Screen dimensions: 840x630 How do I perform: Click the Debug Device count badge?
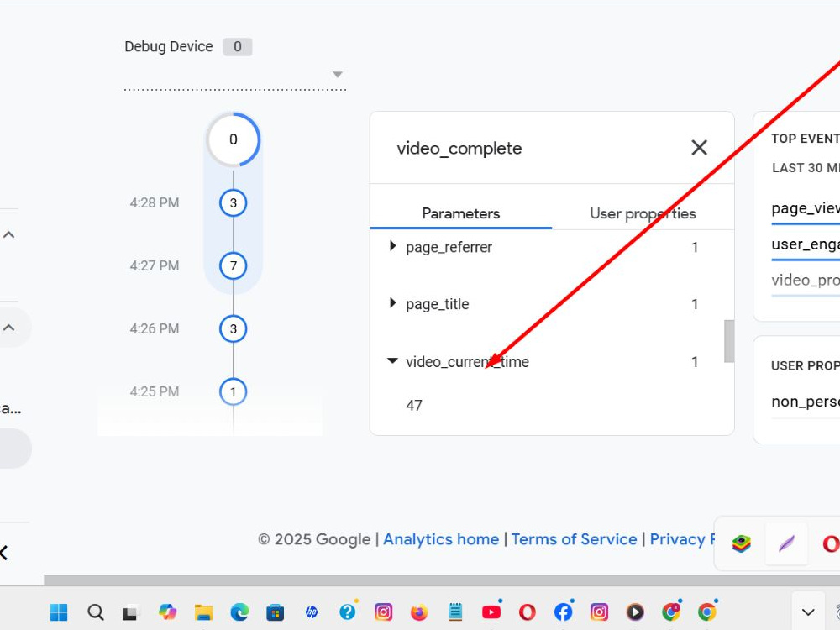[x=238, y=46]
